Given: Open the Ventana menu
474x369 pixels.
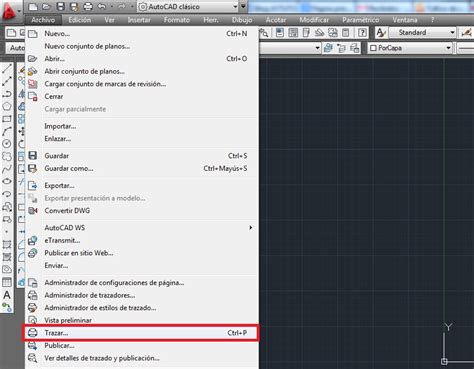Looking at the screenshot, I should [405, 20].
